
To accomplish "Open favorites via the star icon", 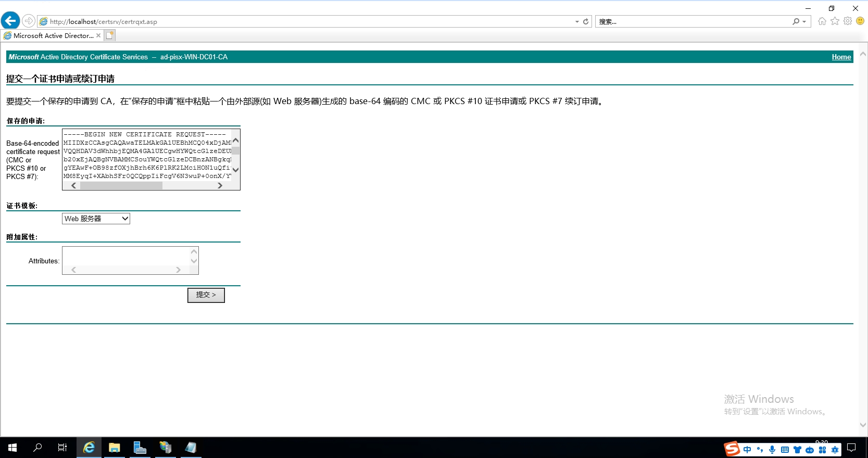I will [x=835, y=21].
